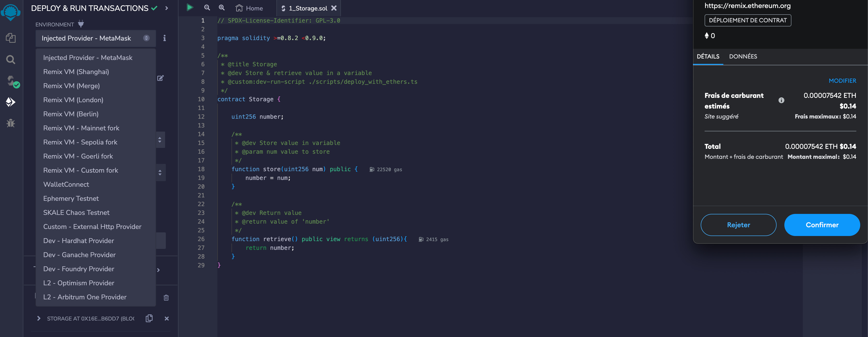The image size is (868, 337).
Task: Choose Remix VM (Berlin)
Action: tap(96, 114)
